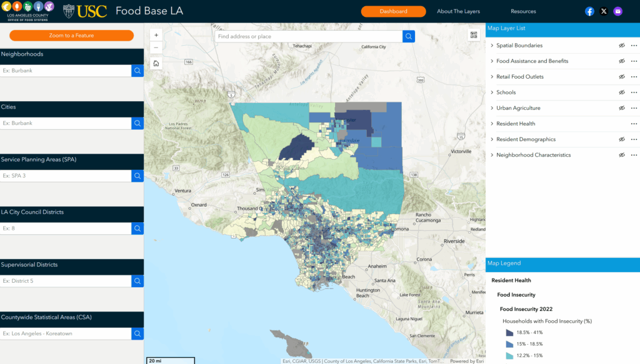640x364 pixels.
Task: Expand the Resident Health layer group
Action: (x=492, y=124)
